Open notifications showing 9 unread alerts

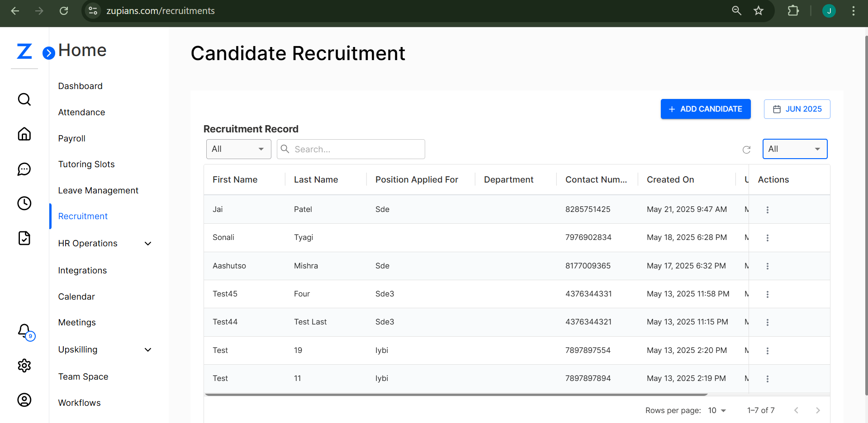coord(24,331)
